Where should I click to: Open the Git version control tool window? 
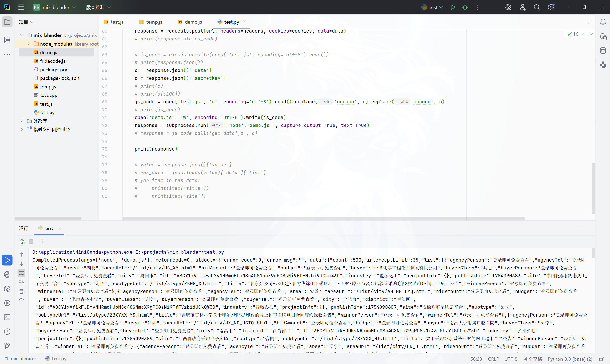7,346
